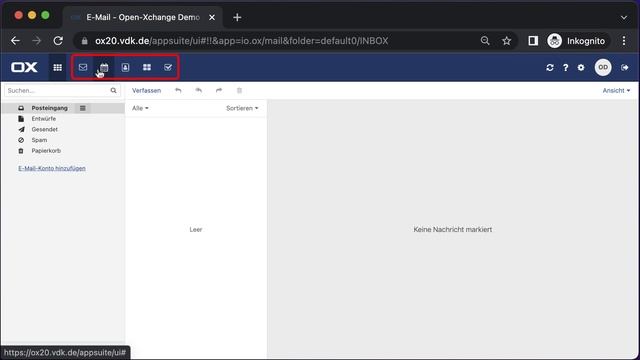The width and height of the screenshot is (640, 360).
Task: Click Verfassen to compose mail
Action: click(x=146, y=91)
